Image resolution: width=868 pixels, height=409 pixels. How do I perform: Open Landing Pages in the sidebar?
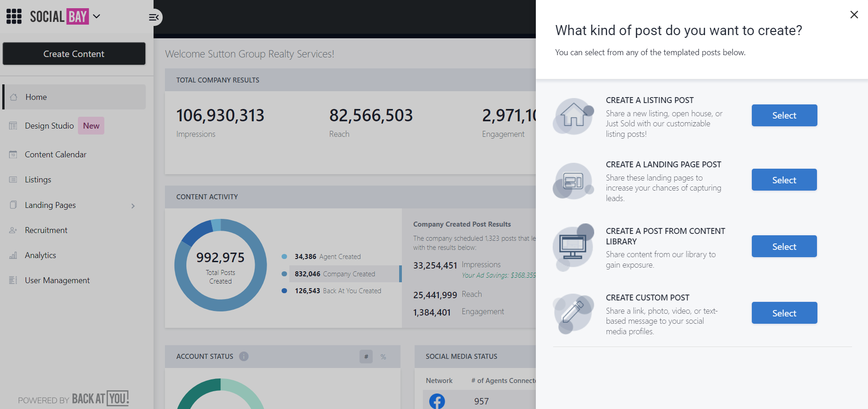coord(50,205)
